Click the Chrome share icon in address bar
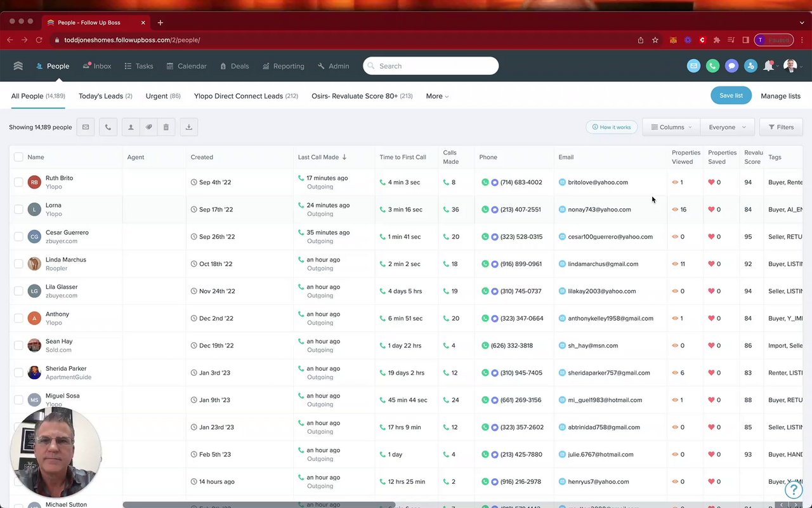This screenshot has height=508, width=812. pos(641,40)
